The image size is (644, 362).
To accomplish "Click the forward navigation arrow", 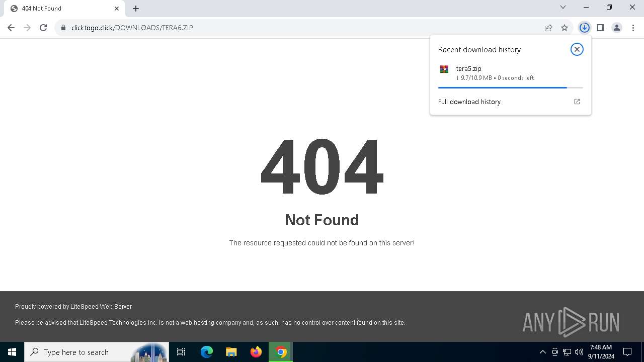I will point(27,28).
